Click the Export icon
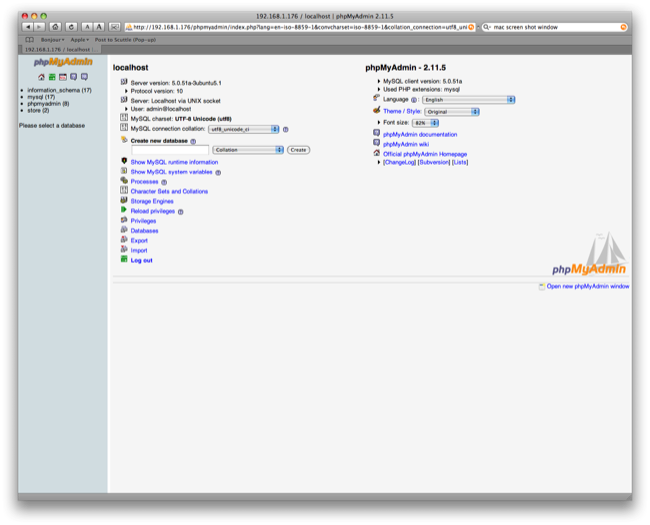The height and width of the screenshot is (525, 650). pyautogui.click(x=124, y=240)
